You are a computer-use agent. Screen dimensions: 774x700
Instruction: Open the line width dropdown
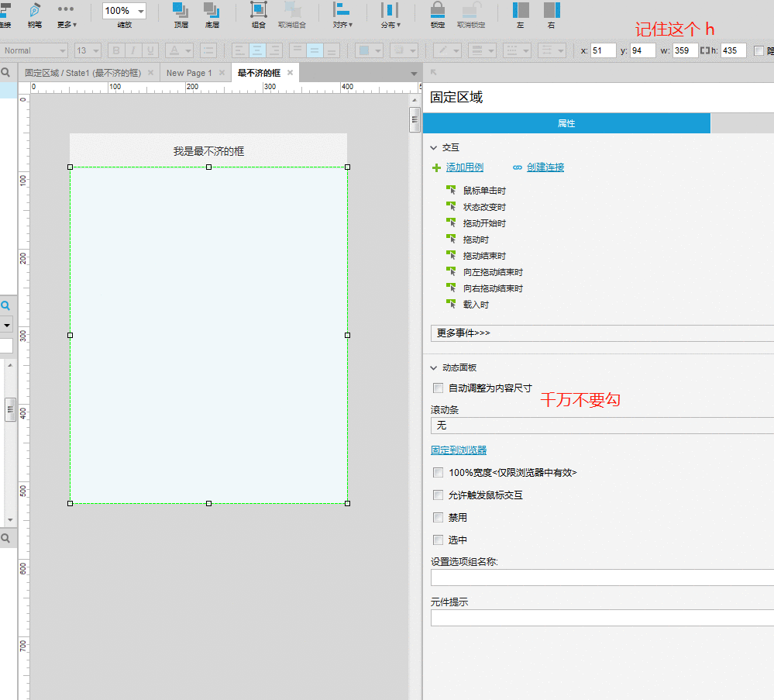click(482, 50)
